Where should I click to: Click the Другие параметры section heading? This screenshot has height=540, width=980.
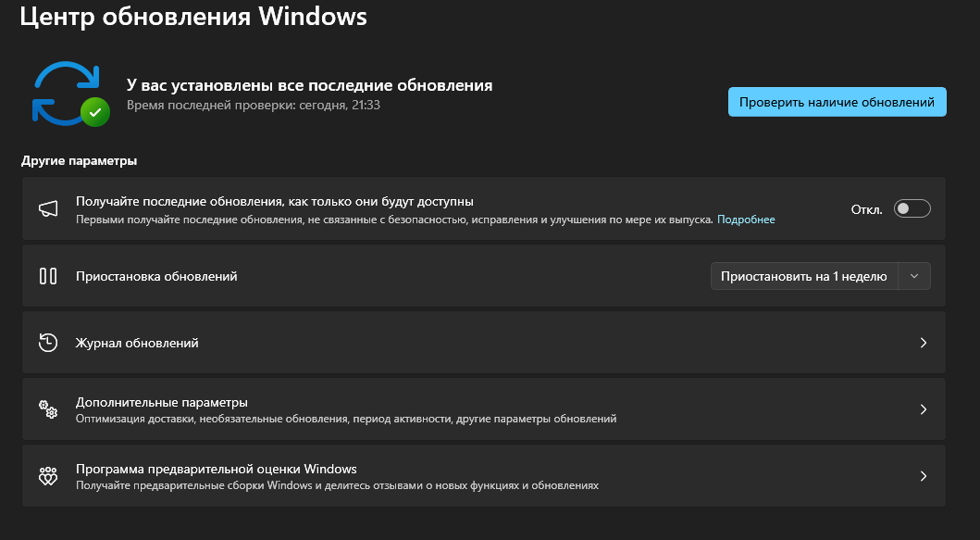coord(79,161)
